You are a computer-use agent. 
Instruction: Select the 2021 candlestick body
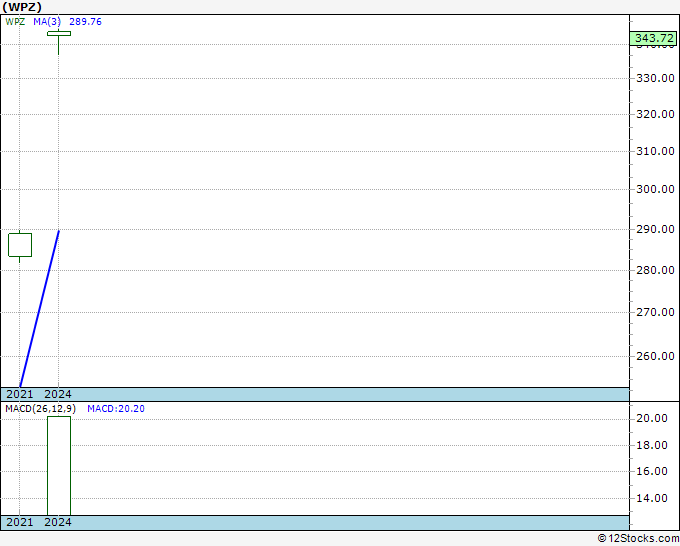coord(20,244)
